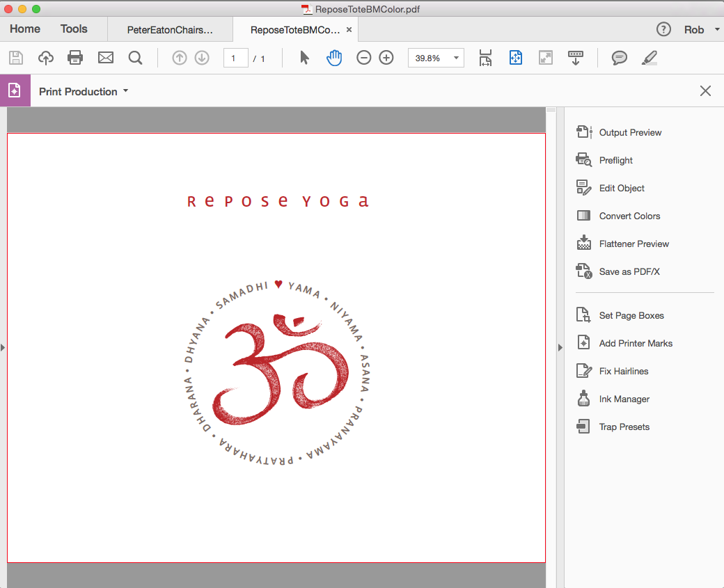Click the Print file icon
The width and height of the screenshot is (724, 588).
point(75,58)
